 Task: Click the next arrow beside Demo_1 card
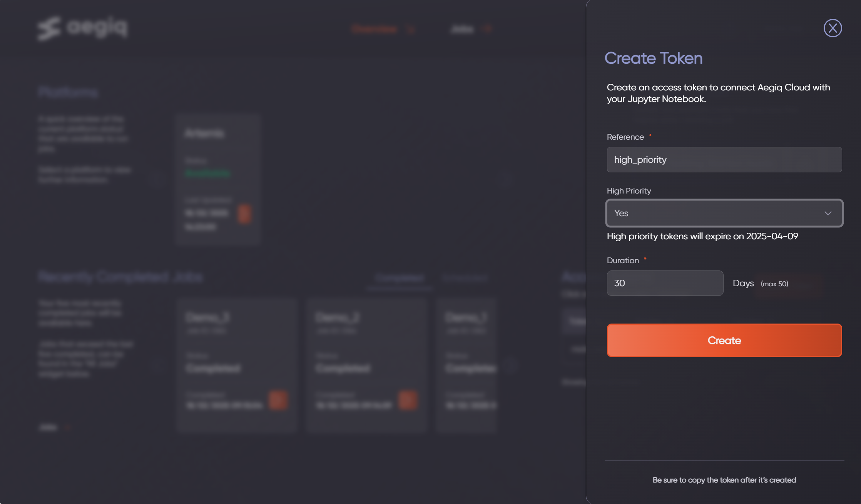[x=511, y=365]
